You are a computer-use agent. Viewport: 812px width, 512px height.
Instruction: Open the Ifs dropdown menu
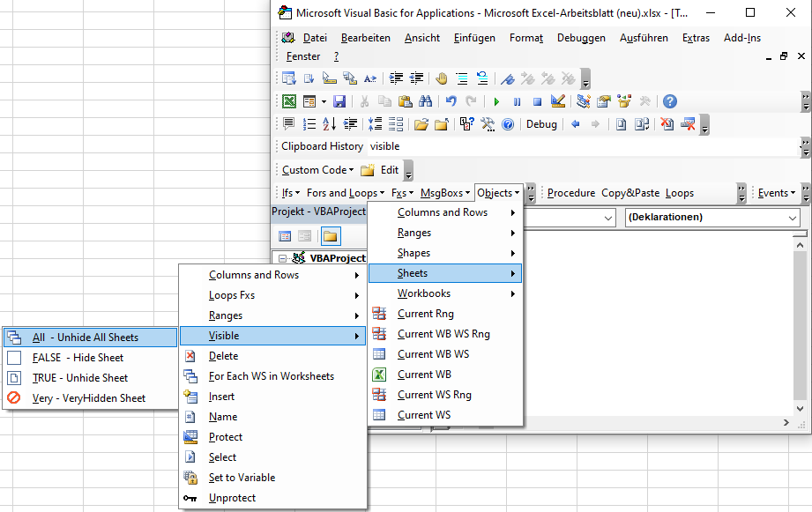[291, 193]
